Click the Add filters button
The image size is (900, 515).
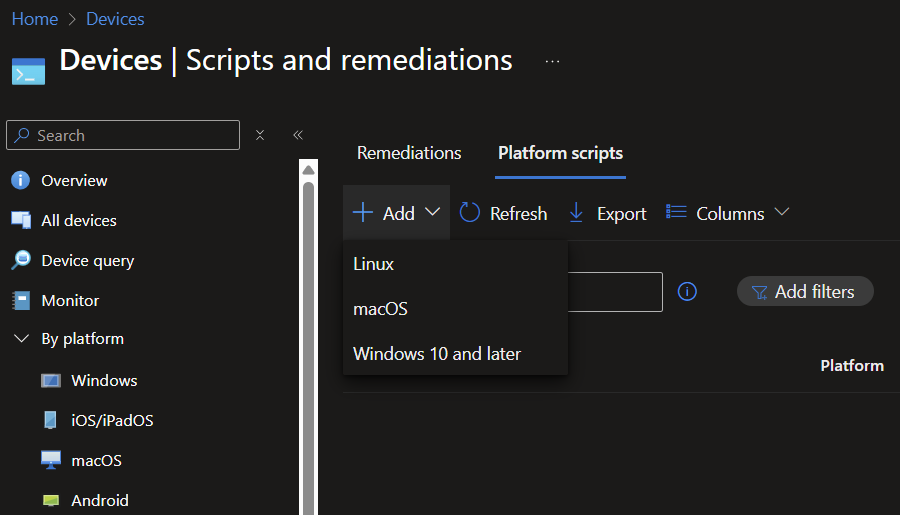click(804, 292)
